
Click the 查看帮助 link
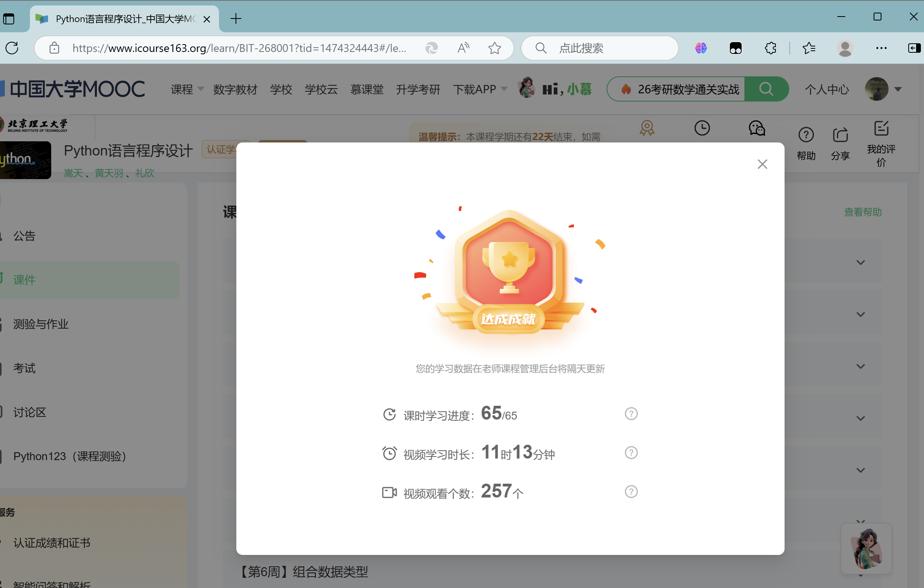coord(863,212)
